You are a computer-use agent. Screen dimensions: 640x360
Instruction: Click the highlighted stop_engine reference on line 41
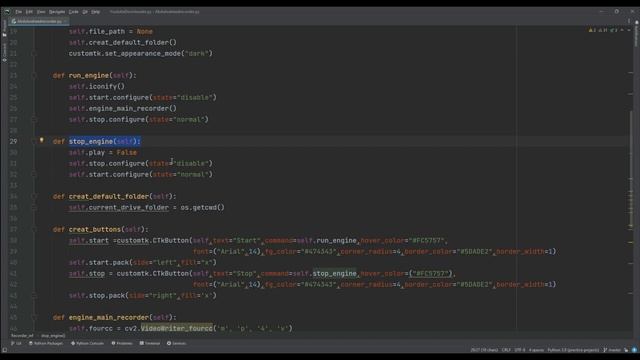click(335, 273)
